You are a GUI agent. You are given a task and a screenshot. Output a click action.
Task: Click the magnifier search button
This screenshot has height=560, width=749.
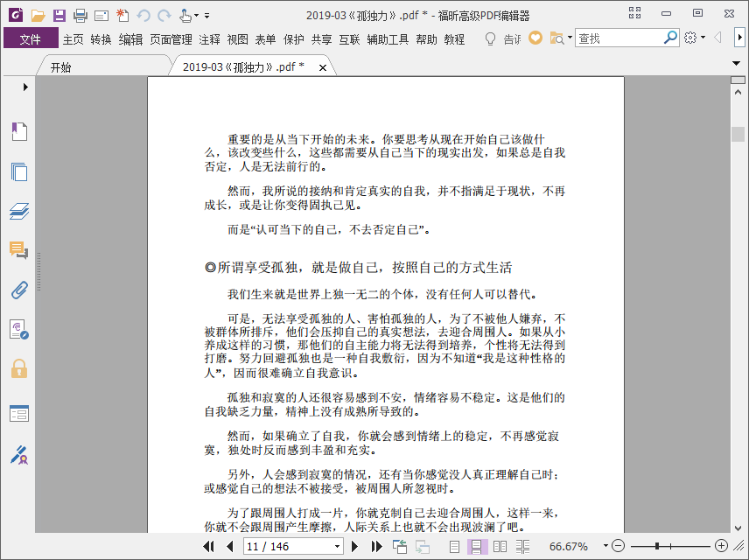[x=670, y=38]
